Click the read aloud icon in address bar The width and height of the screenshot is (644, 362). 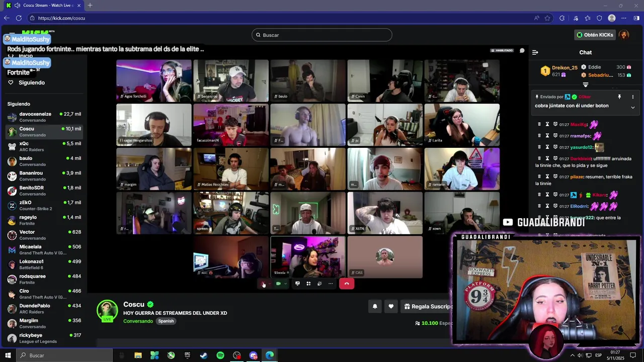coord(536,18)
